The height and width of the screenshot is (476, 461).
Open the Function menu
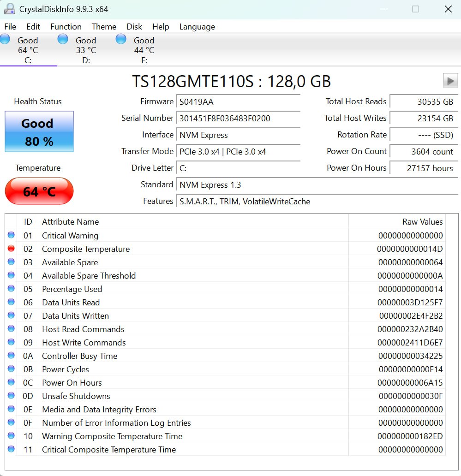point(66,27)
